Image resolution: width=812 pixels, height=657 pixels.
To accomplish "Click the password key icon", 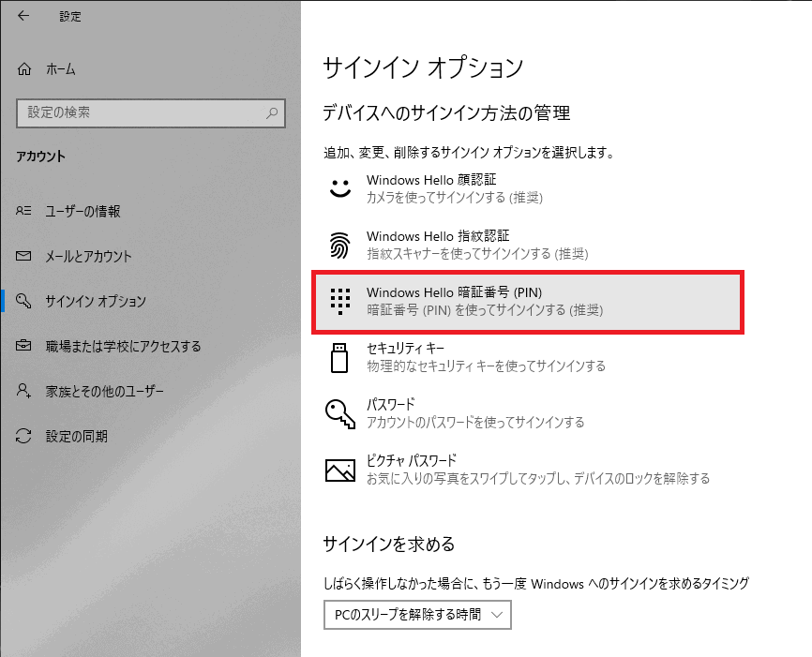I will (340, 413).
